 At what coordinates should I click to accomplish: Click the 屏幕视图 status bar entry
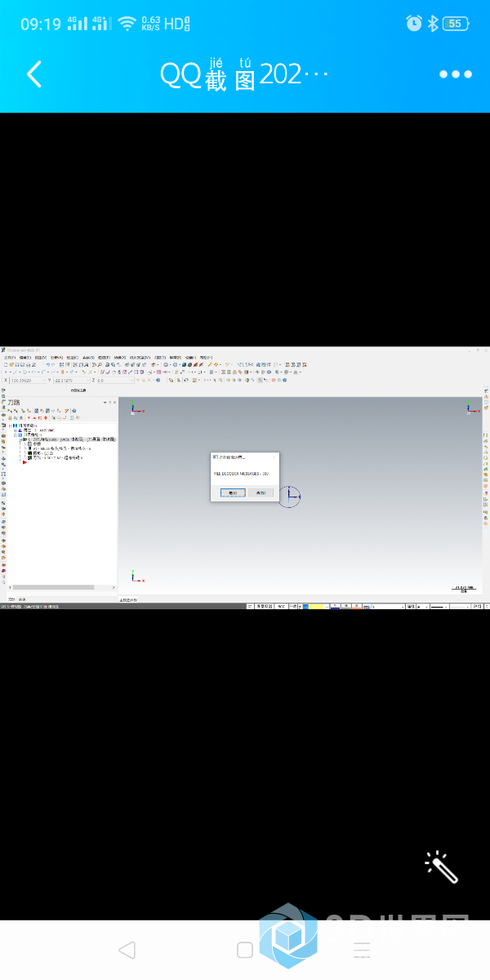(265, 606)
